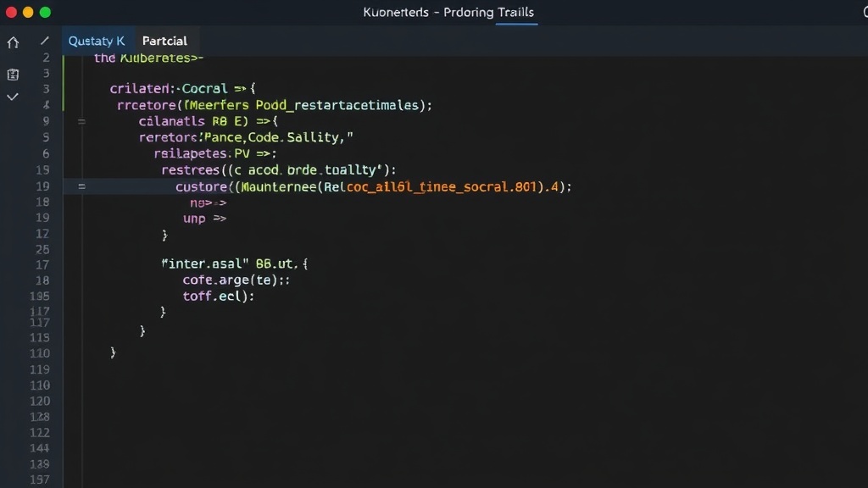This screenshot has width=868, height=488.
Task: Click the closing brace after 'toff.ecl):'
Action: (x=163, y=312)
